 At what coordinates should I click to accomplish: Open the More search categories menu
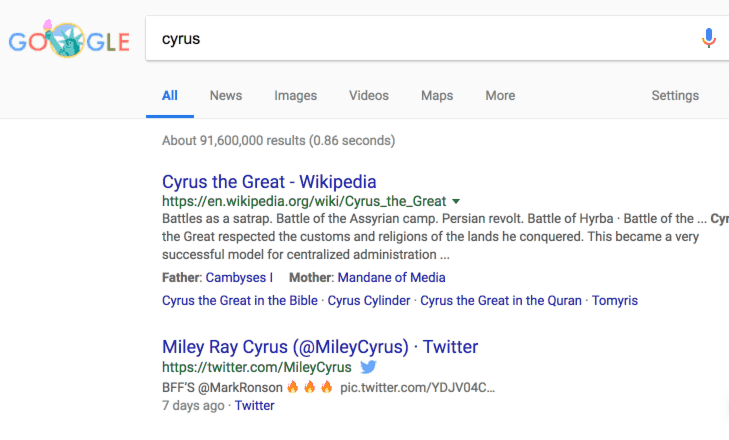[x=500, y=95]
